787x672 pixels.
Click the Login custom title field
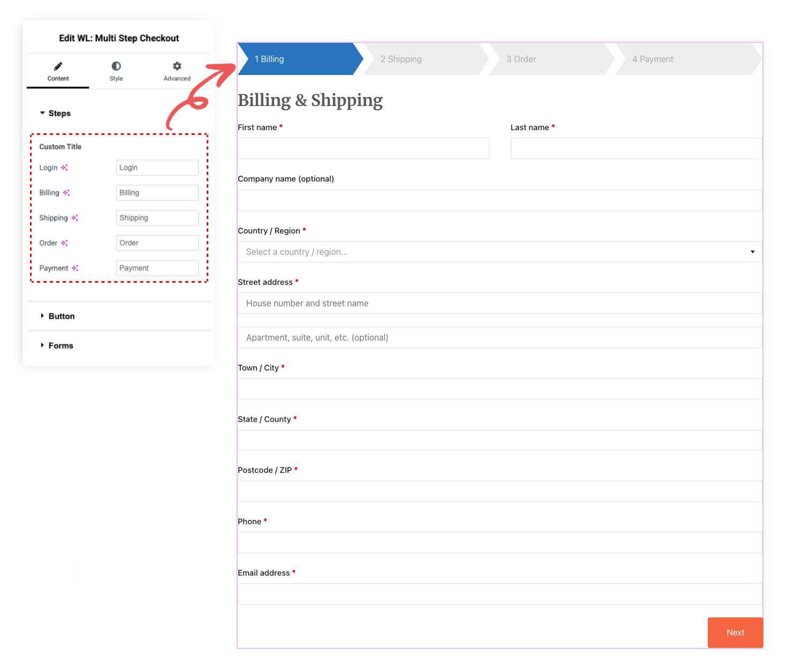pyautogui.click(x=157, y=167)
